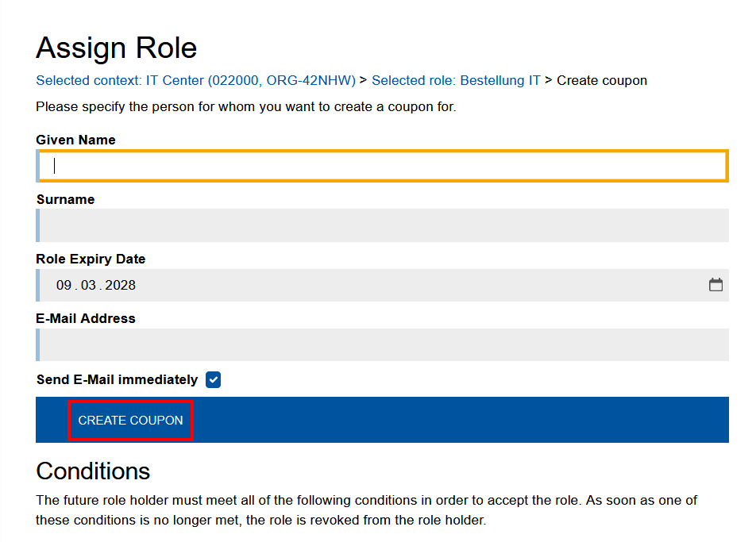The height and width of the screenshot is (542, 756).
Task: Click the Role Expiry Date field
Action: 318,284
